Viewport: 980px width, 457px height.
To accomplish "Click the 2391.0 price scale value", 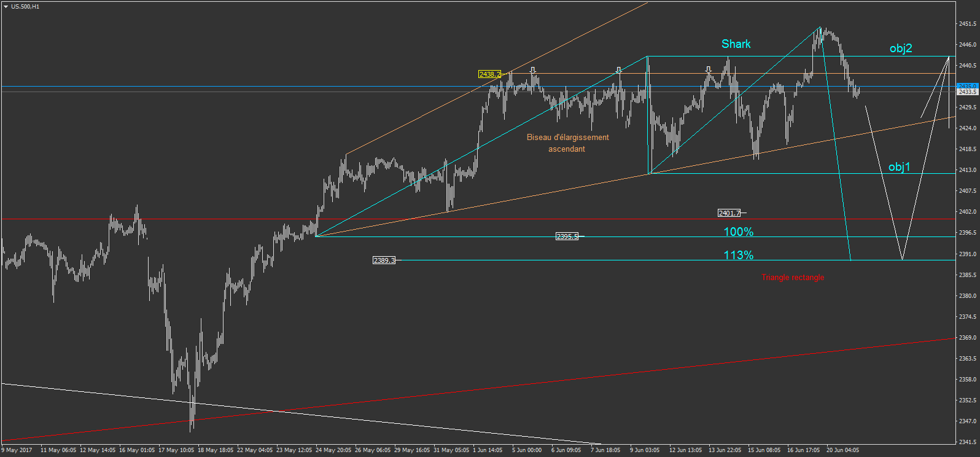I will (x=967, y=254).
